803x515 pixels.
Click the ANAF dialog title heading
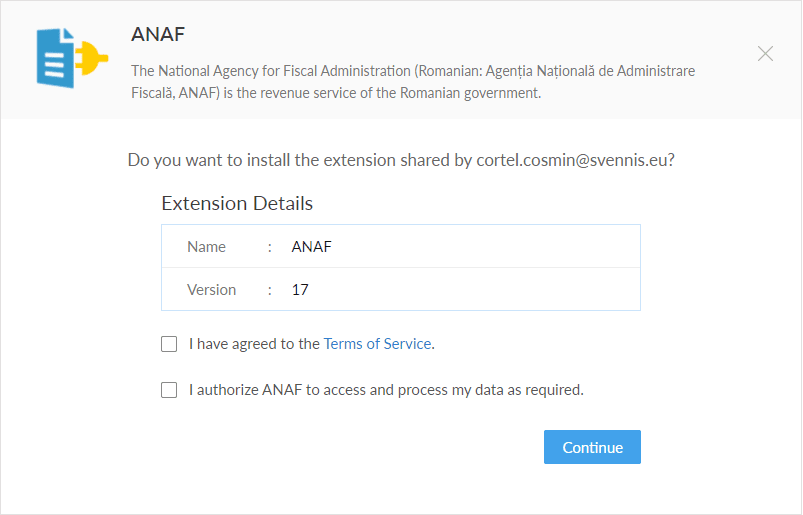coord(158,34)
